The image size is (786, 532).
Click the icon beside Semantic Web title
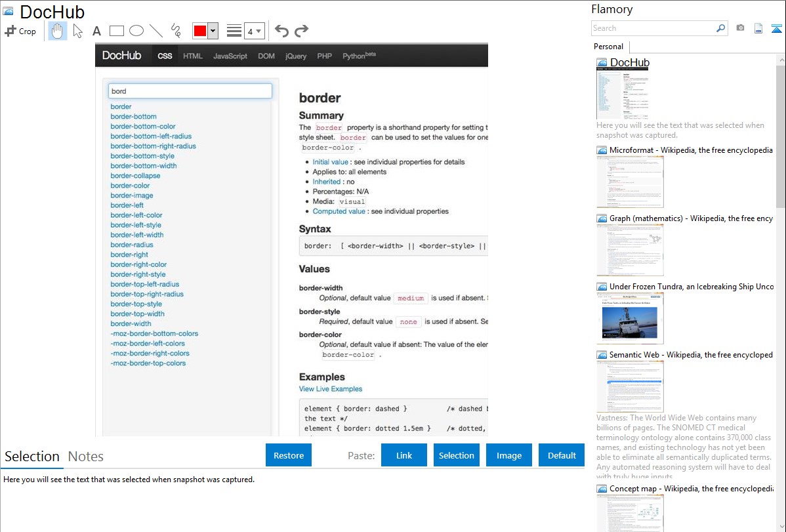(602, 355)
